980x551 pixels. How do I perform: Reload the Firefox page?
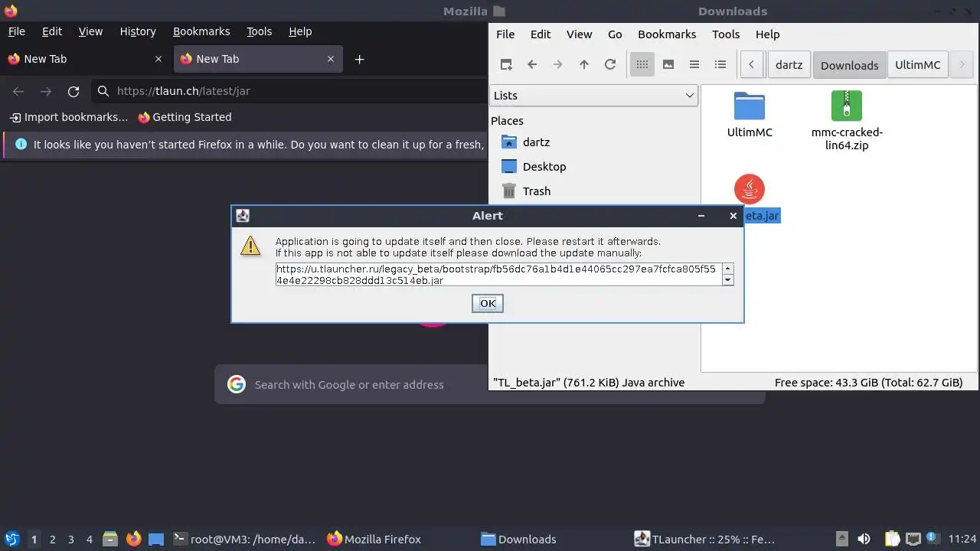click(73, 91)
